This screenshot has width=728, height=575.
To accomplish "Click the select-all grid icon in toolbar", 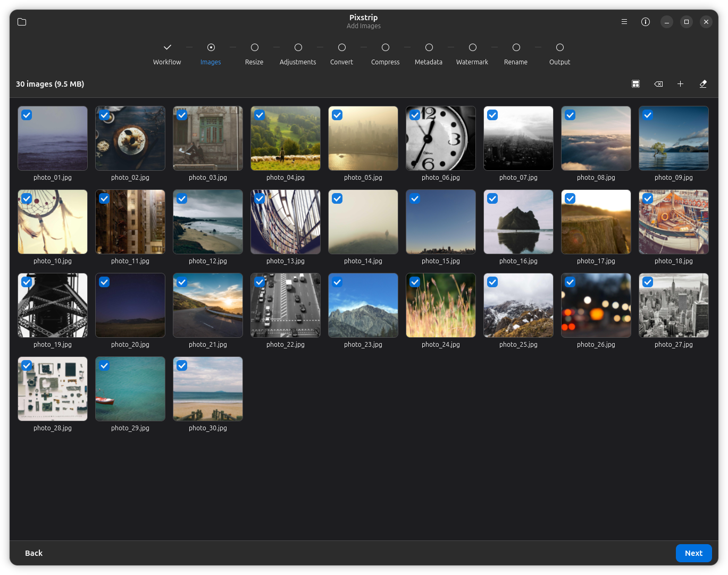I will click(635, 84).
